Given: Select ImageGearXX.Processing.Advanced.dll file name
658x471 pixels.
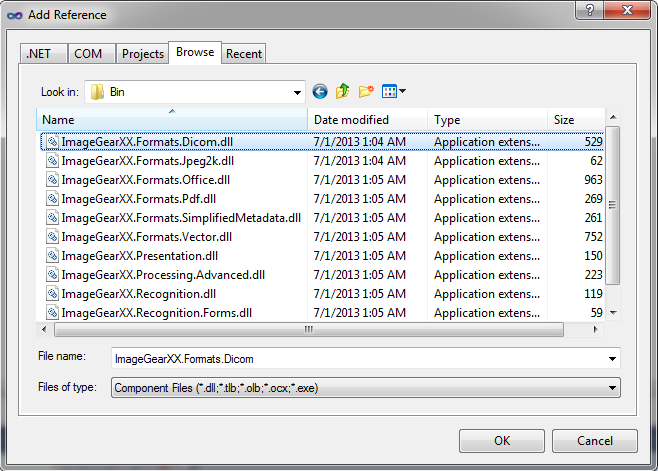Looking at the screenshot, I should 163,275.
